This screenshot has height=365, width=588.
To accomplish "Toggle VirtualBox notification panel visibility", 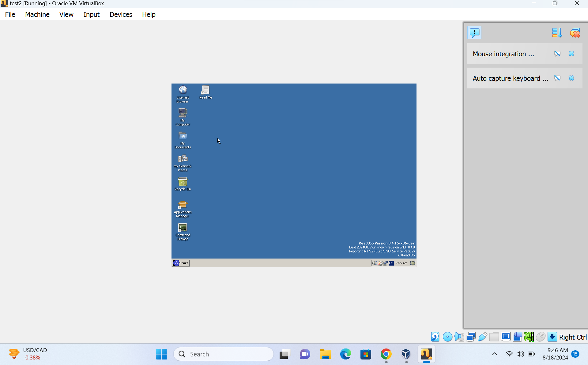I will point(474,32).
